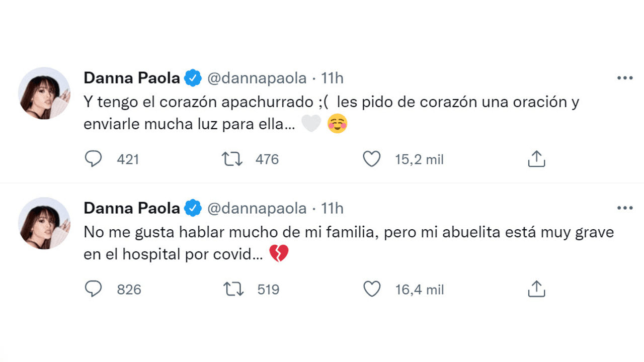Viewport: 644px width, 362px height.
Task: Retweet the tweet about corazón apachurrado
Action: tap(232, 159)
